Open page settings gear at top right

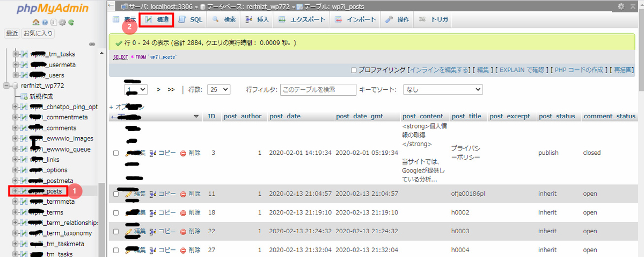point(621,6)
